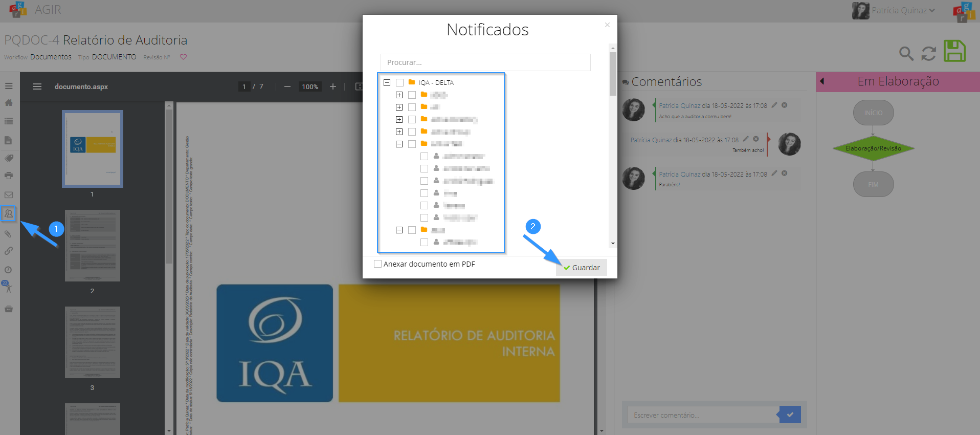Screen dimensions: 980x435
Task: Open the chain link icon in sidebar
Action: pyautogui.click(x=9, y=251)
